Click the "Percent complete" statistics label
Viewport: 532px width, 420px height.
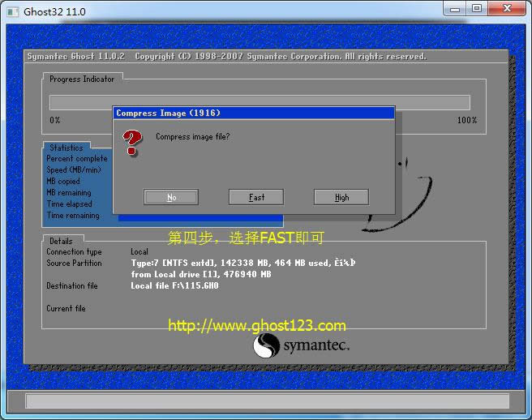click(x=77, y=158)
